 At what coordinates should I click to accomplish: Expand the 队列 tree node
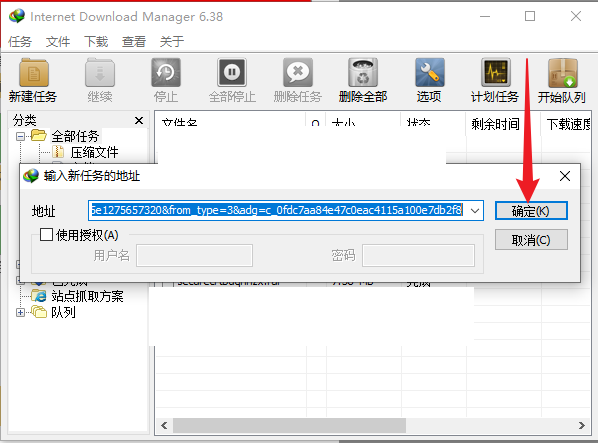pyautogui.click(x=20, y=312)
